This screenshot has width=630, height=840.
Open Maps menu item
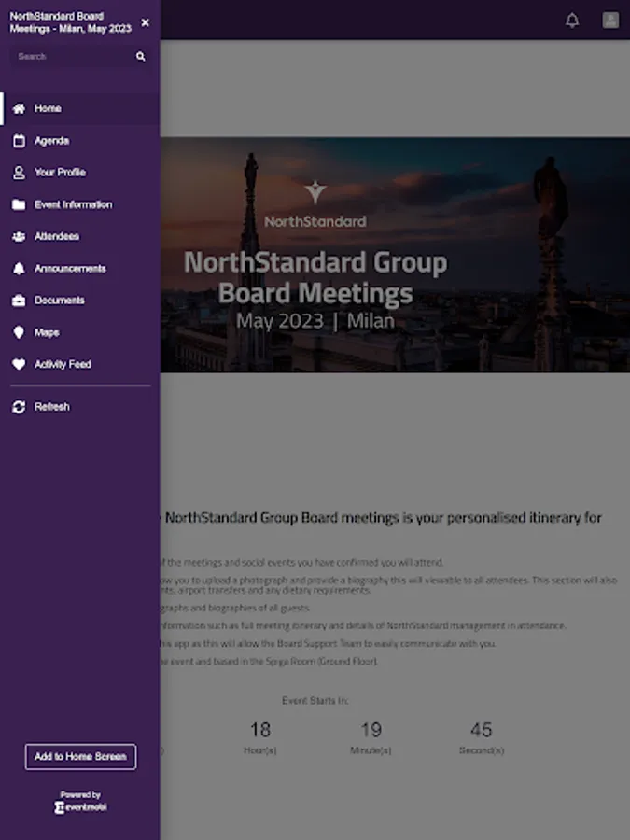(80, 332)
